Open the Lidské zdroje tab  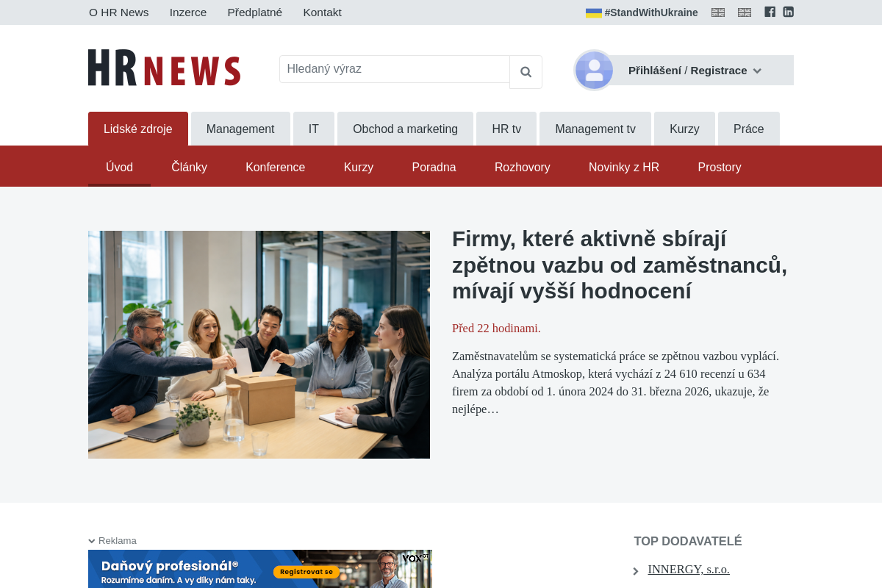coord(138,129)
